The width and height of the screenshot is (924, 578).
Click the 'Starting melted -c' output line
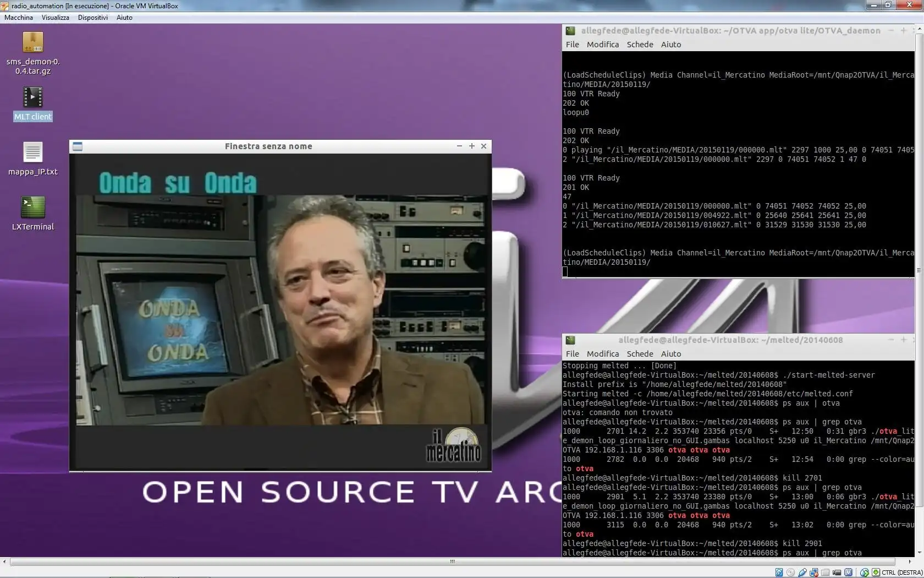pos(708,394)
